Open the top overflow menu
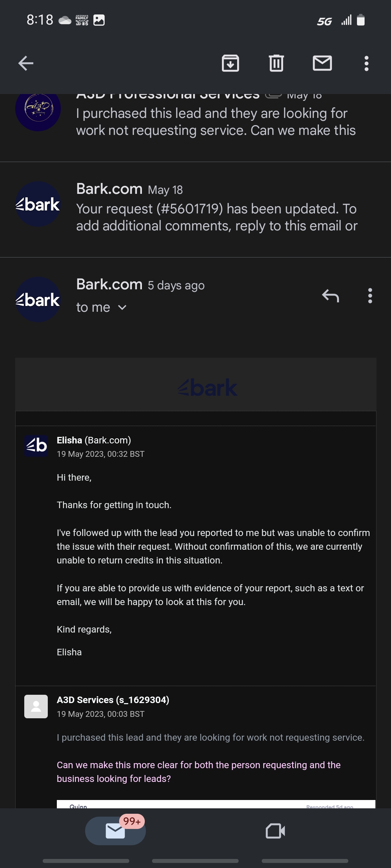The image size is (391, 868). tap(366, 63)
